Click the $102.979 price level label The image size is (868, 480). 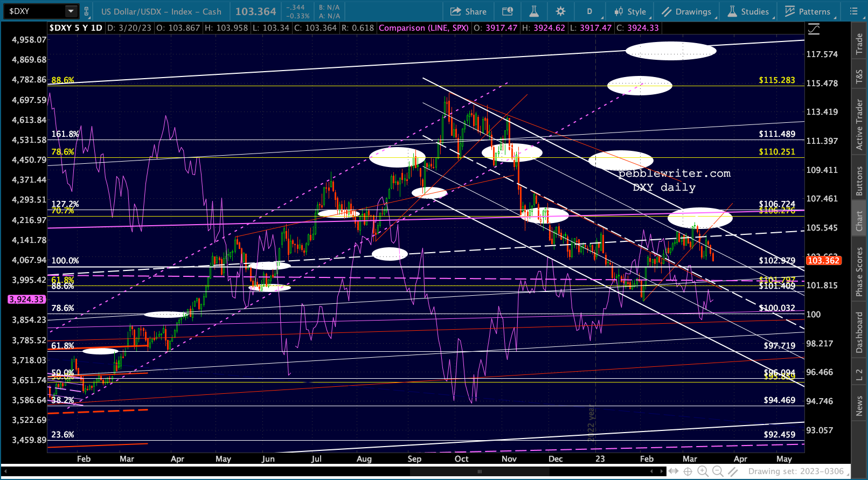777,260
